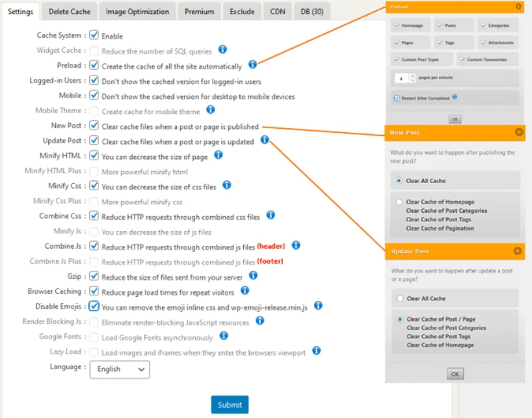Screen dimensions: 532x418
Task: Open the Image Optimization tab
Action: click(x=138, y=12)
